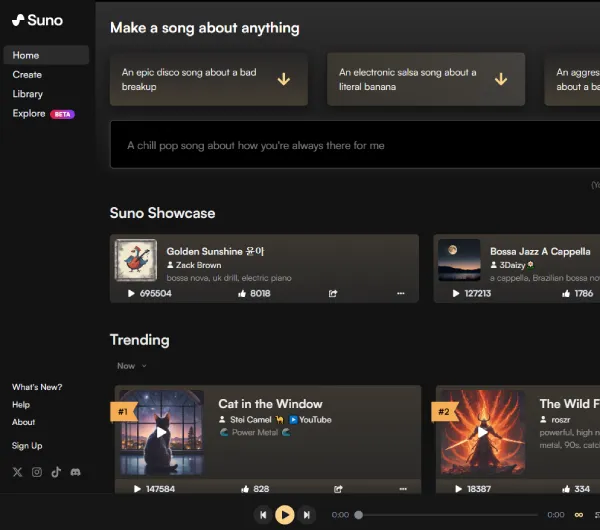Share Cat in the Window
This screenshot has height=530, width=600.
pos(338,489)
